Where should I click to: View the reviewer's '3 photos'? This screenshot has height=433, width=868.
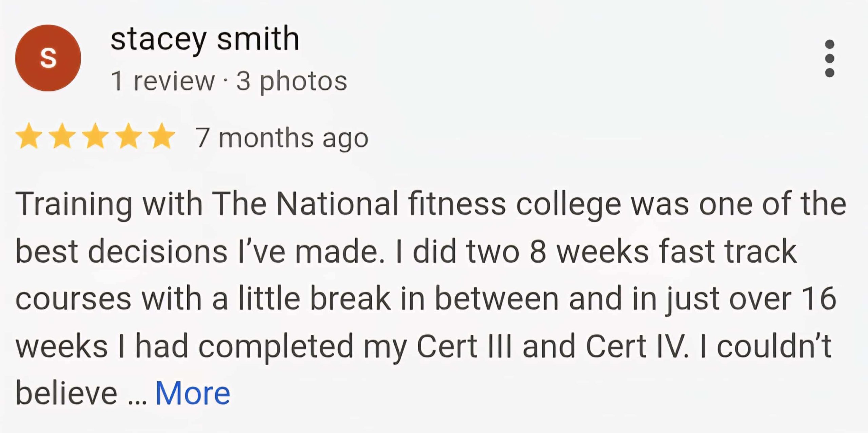292,81
